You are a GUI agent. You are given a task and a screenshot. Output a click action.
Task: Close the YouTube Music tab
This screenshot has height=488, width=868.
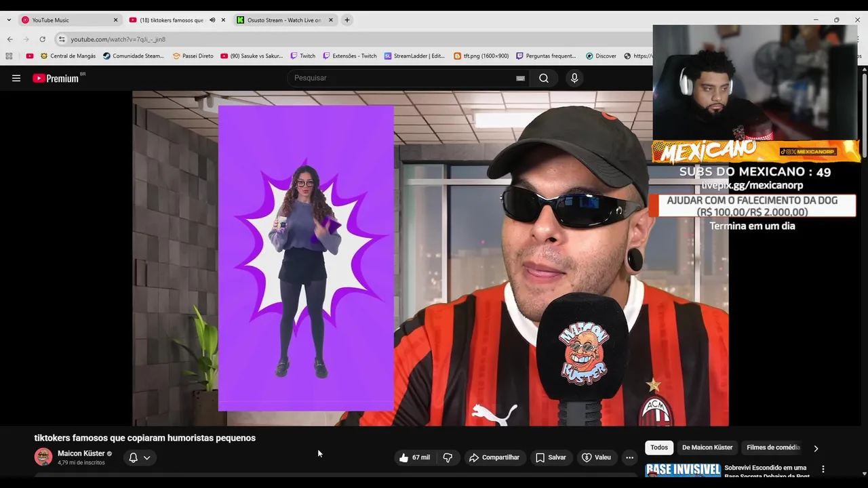(115, 20)
